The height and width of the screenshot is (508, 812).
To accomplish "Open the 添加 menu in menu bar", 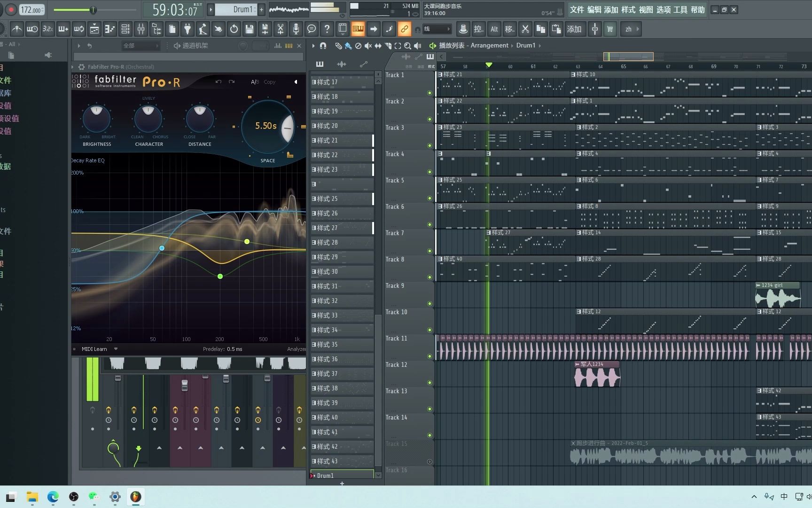I will [x=611, y=9].
